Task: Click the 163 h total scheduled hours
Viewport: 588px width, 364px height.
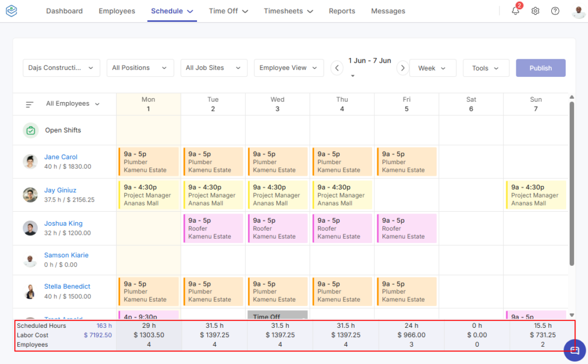Action: click(105, 326)
